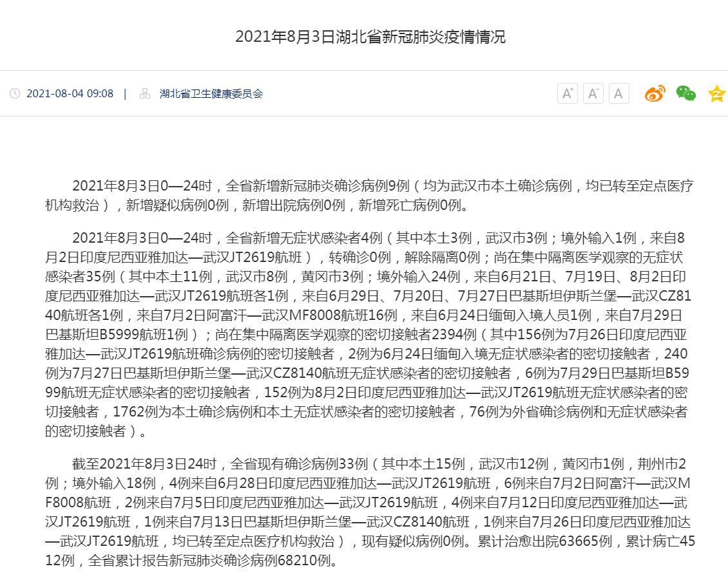Click the organization icon before 湖北省卫生健康委员会
This screenshot has width=728, height=580.
[x=145, y=94]
